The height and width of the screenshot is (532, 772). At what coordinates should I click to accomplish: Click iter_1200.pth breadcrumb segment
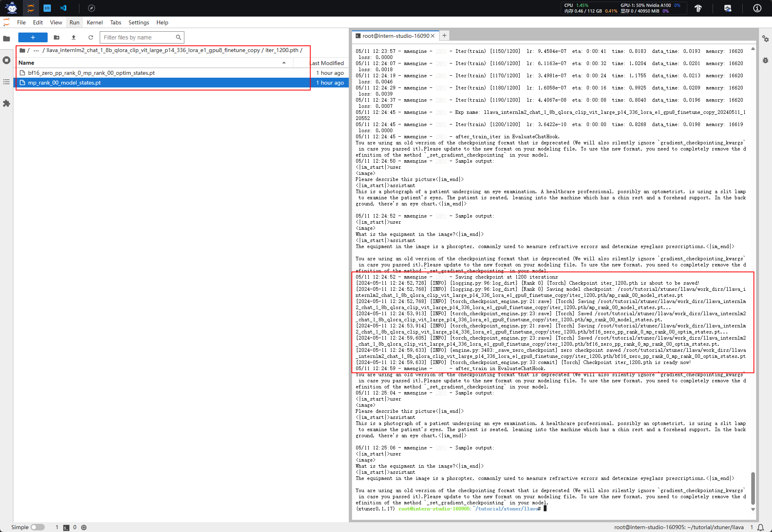coord(282,50)
